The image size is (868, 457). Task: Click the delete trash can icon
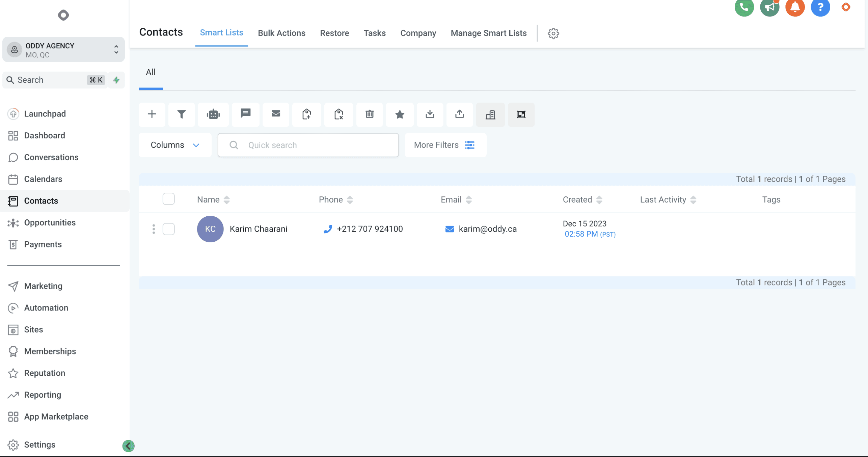point(370,114)
